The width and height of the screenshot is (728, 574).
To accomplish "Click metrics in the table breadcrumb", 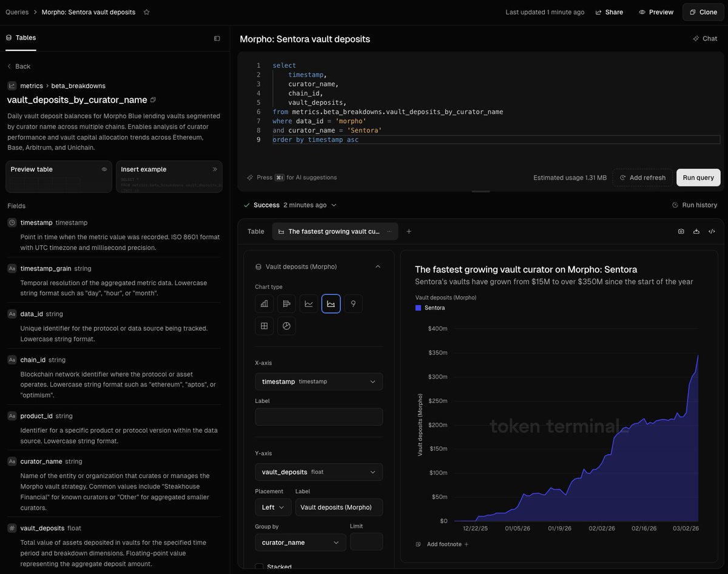I will [32, 86].
